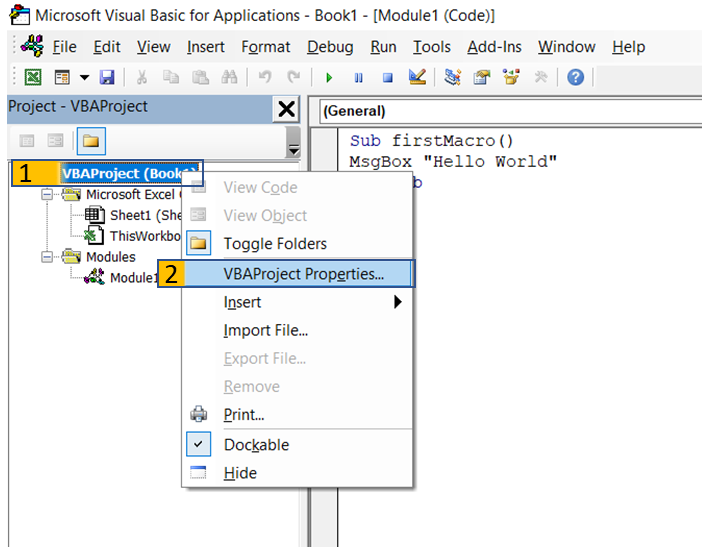Toggle Folders button in Project pane toolbar
702x547 pixels.
[91, 141]
